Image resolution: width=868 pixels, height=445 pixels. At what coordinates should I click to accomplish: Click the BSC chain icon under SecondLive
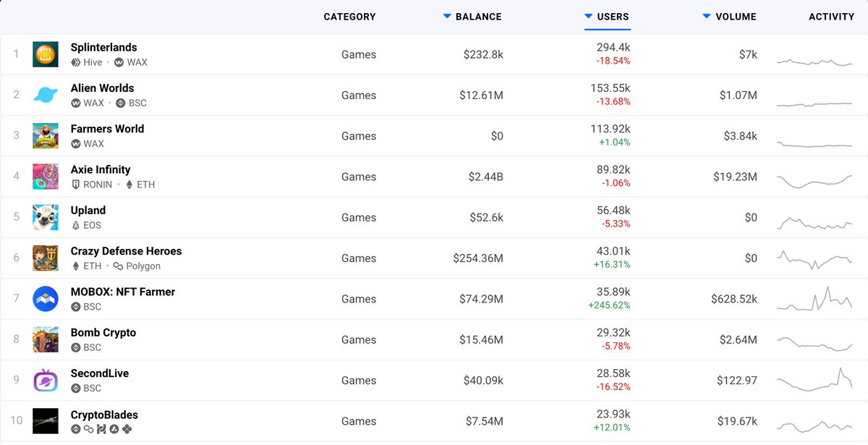pyautogui.click(x=75, y=389)
